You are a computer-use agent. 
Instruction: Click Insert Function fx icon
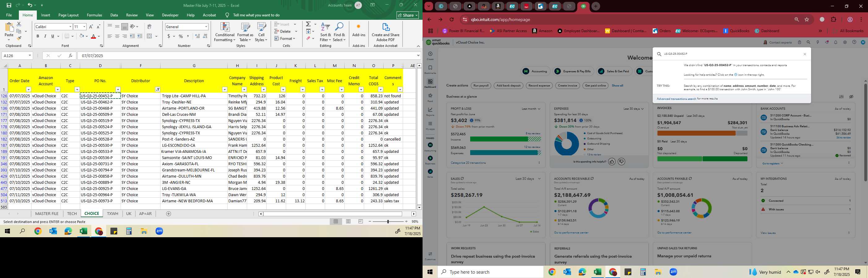click(70, 56)
